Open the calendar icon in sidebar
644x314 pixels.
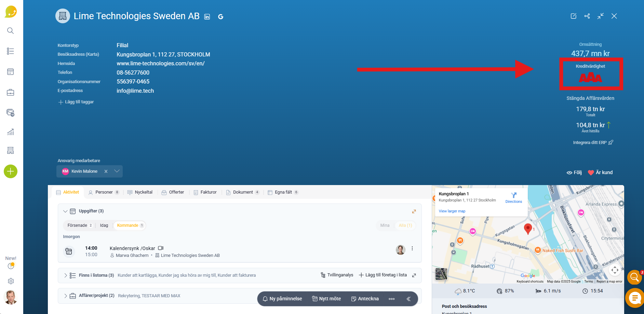11,72
